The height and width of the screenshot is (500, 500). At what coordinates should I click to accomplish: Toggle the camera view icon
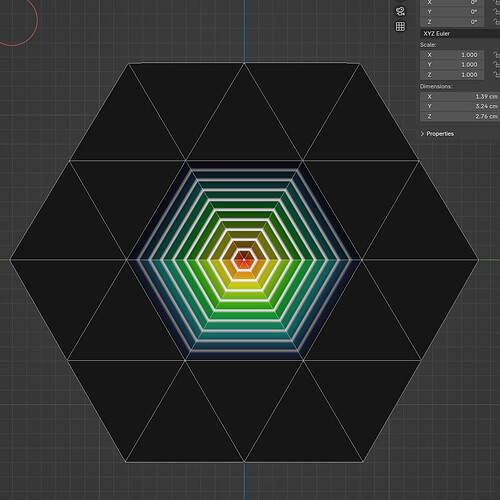[400, 11]
